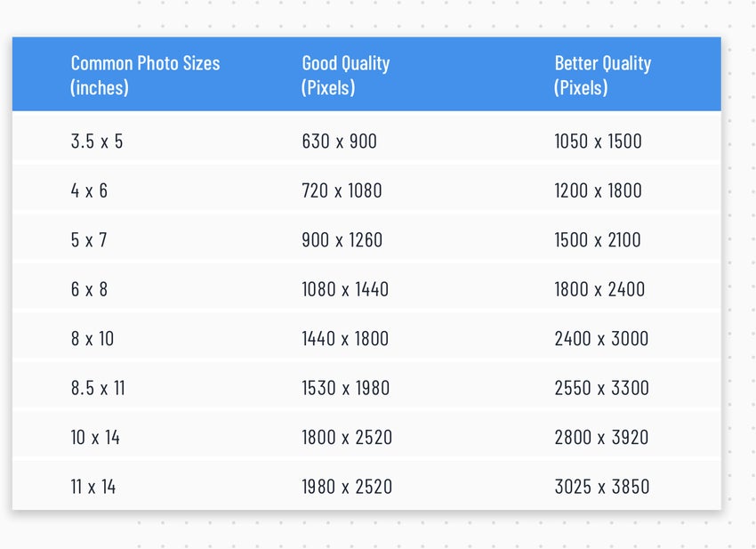Click the "630 x 900" pixel value
This screenshot has width=756, height=549.
pyautogui.click(x=340, y=141)
